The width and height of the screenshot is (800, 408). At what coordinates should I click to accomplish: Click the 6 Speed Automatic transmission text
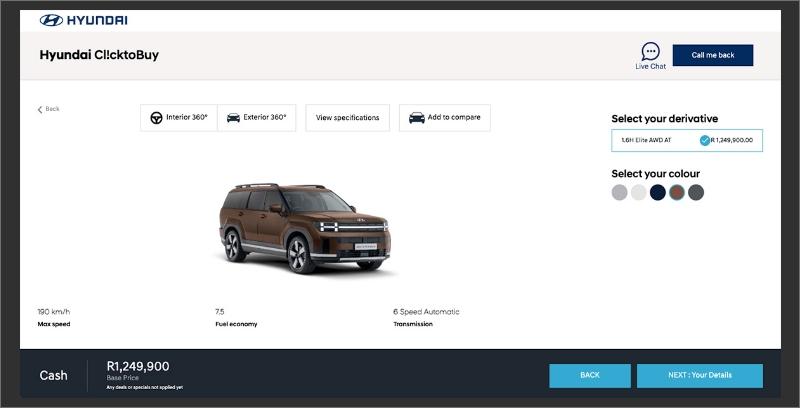coord(426,312)
